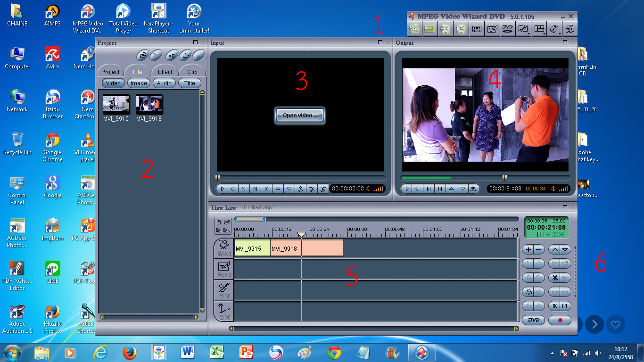The width and height of the screenshot is (644, 362).
Task: Open the Title editor from the toolbar
Action: pos(492,28)
